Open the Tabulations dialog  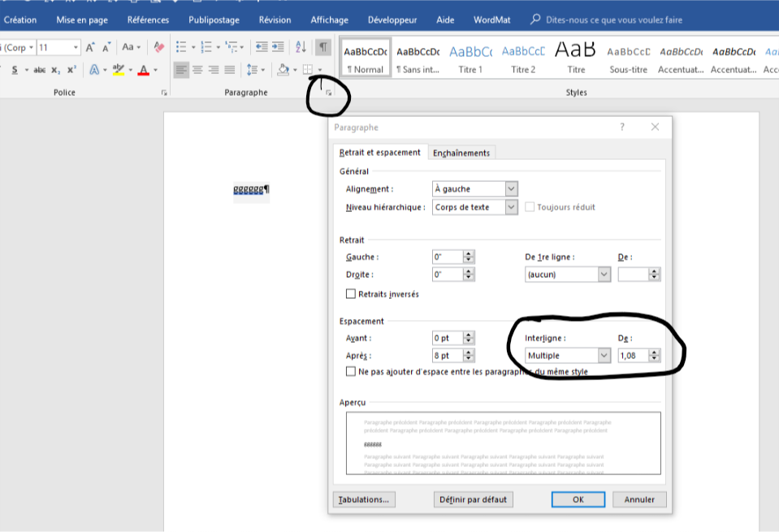click(364, 500)
